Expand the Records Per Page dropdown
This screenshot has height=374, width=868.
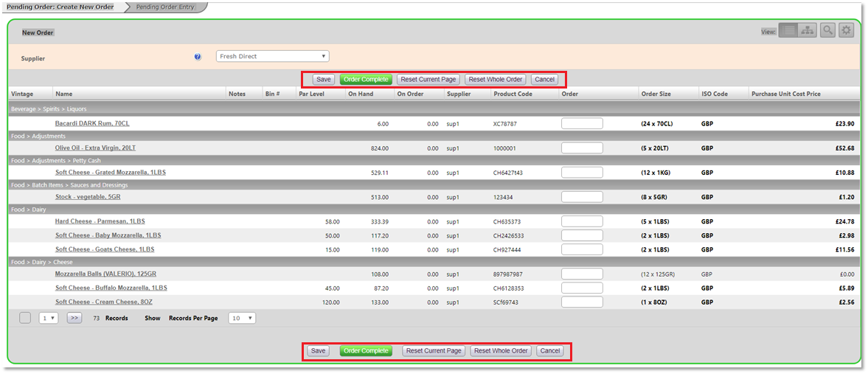(x=242, y=318)
